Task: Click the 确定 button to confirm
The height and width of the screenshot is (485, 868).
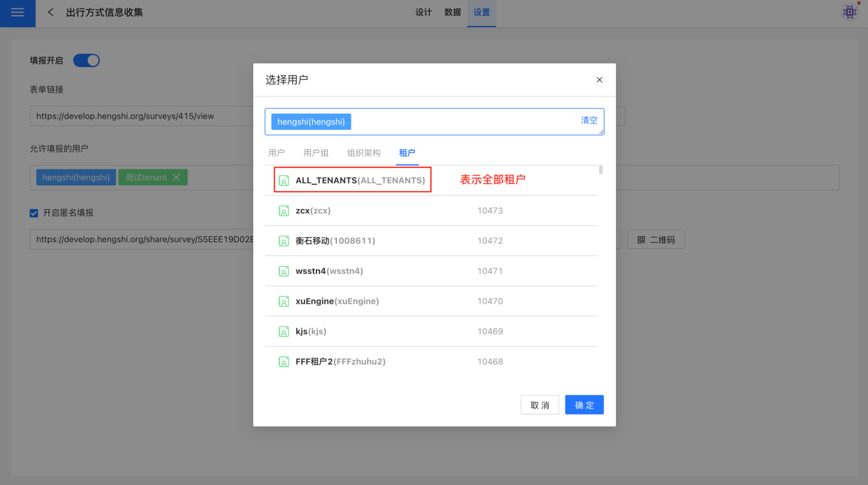Action: tap(584, 405)
